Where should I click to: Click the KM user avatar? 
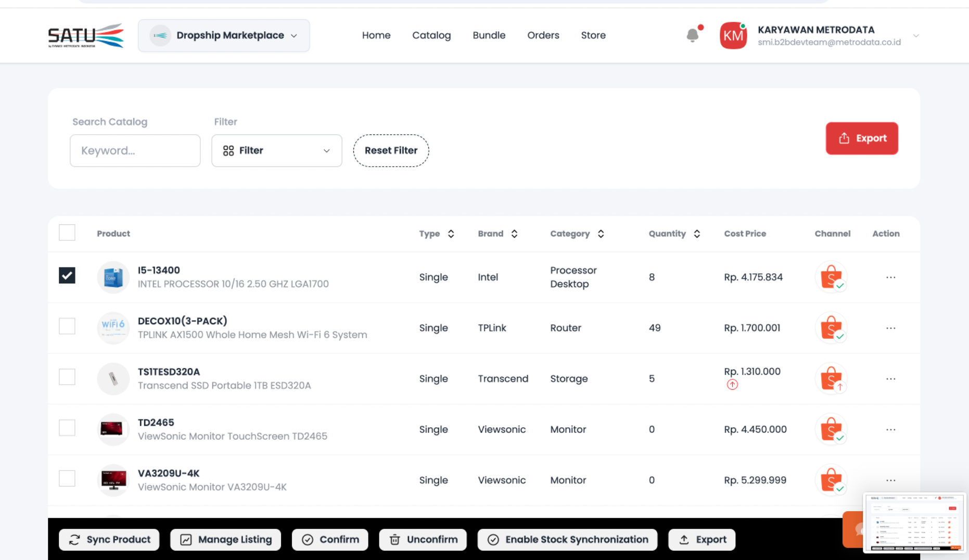733,35
